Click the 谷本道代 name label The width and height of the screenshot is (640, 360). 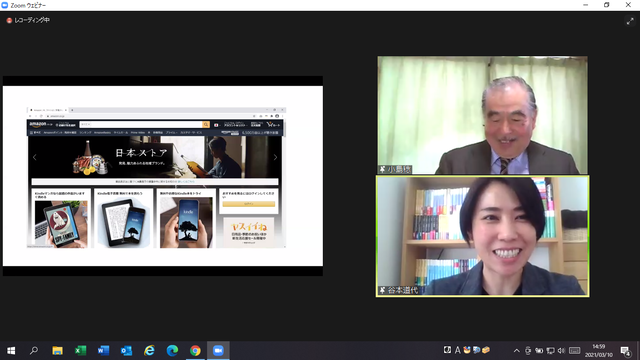point(402,290)
